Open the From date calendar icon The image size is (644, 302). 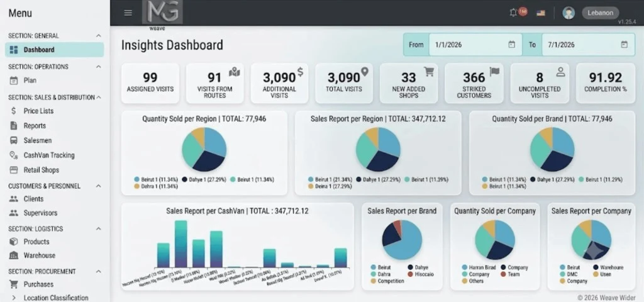point(512,45)
